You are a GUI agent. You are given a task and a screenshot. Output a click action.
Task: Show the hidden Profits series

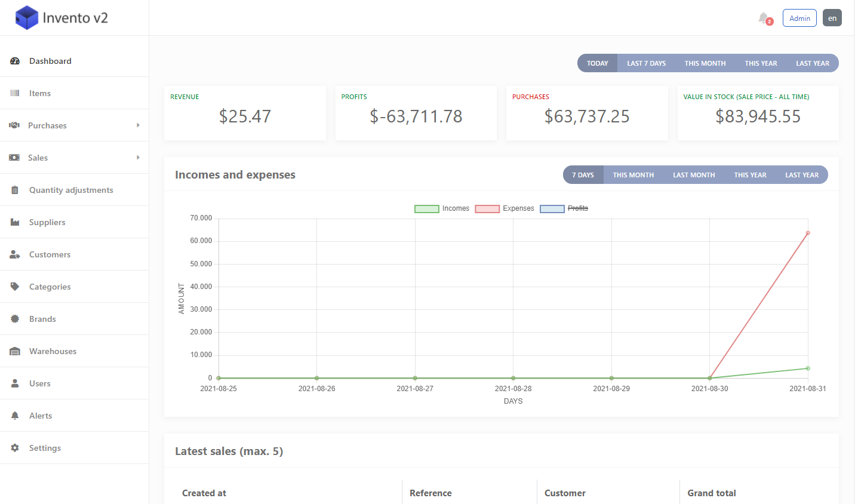pos(564,208)
